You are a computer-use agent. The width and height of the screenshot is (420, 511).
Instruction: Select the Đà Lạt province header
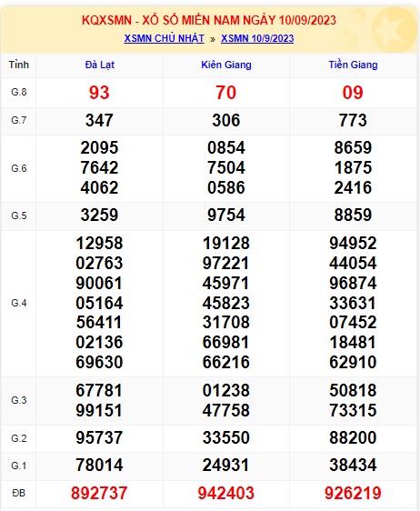[x=100, y=65]
